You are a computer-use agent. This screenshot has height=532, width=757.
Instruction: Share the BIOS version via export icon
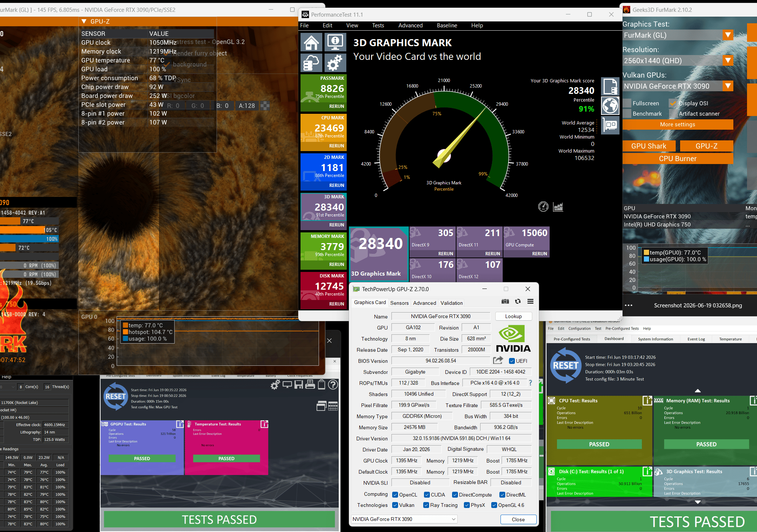[498, 360]
